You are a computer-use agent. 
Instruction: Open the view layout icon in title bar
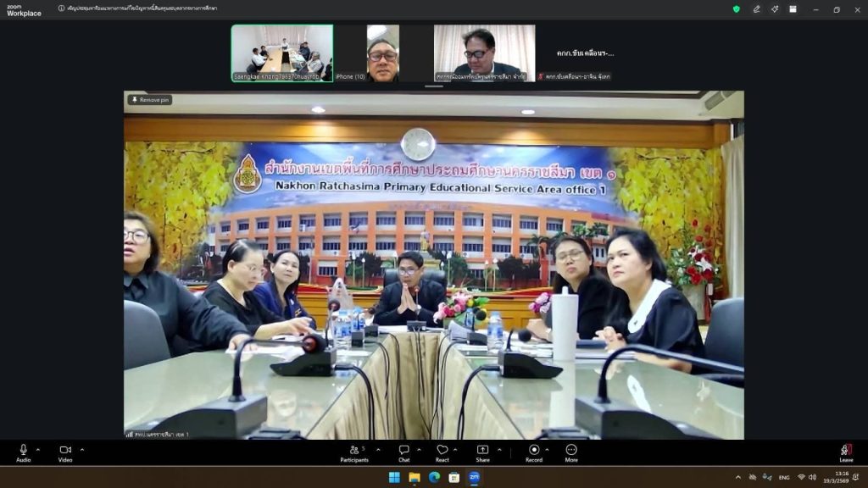(x=793, y=9)
